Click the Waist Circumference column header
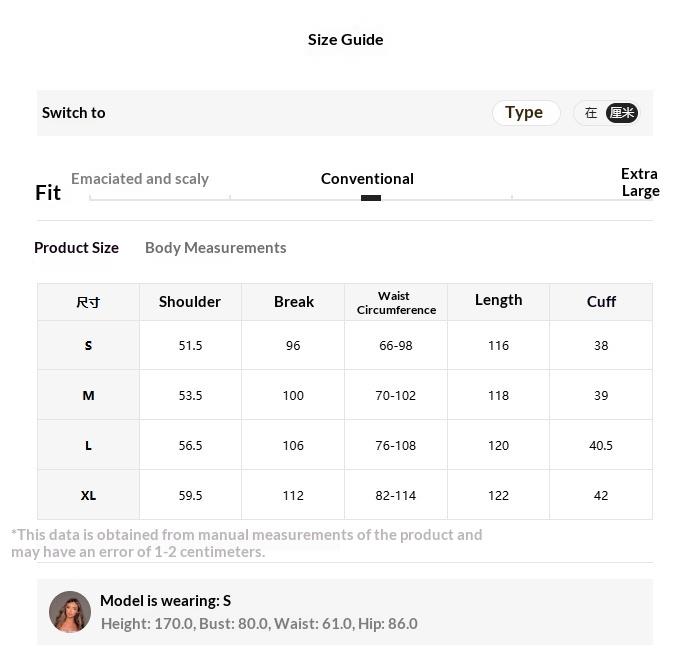 pyautogui.click(x=396, y=302)
